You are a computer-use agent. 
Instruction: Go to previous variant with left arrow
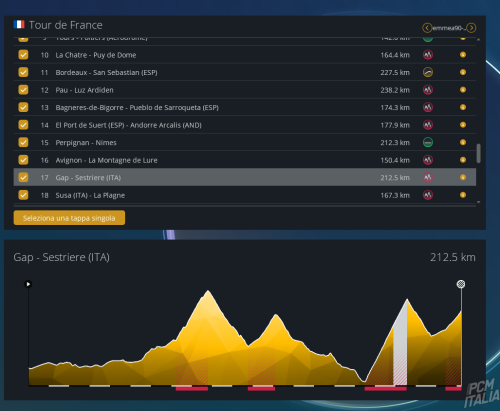tap(427, 28)
